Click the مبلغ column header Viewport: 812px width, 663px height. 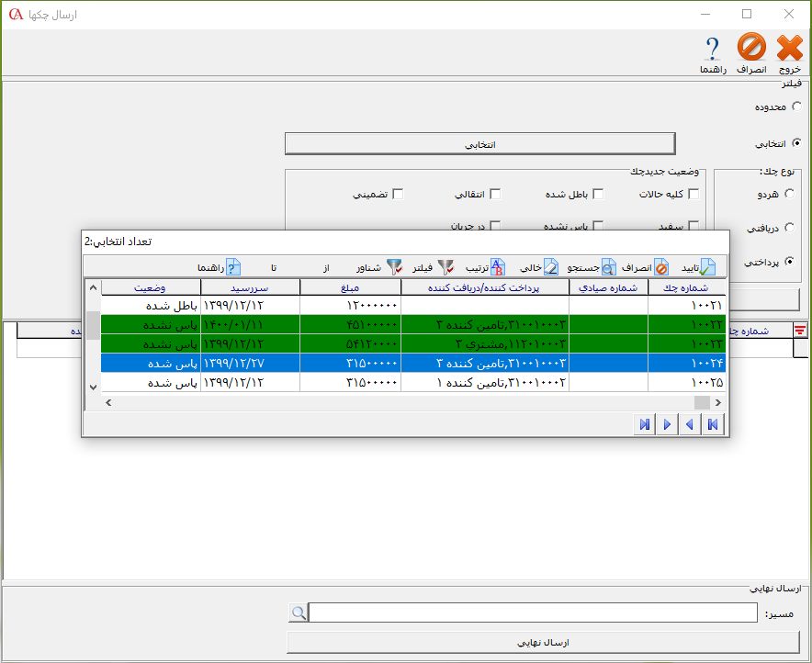click(x=350, y=287)
